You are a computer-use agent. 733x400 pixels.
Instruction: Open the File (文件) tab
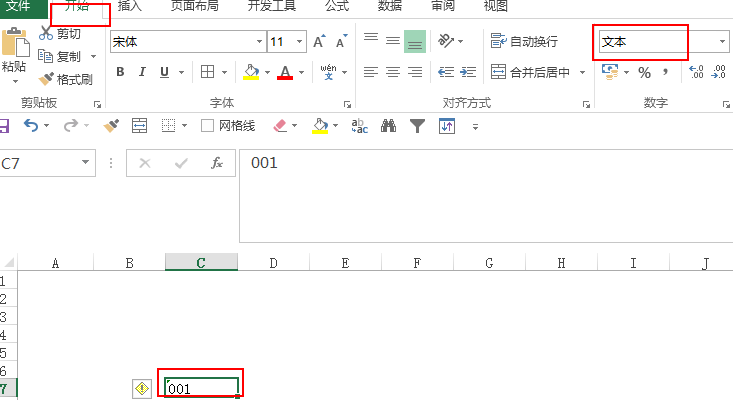[23, 7]
